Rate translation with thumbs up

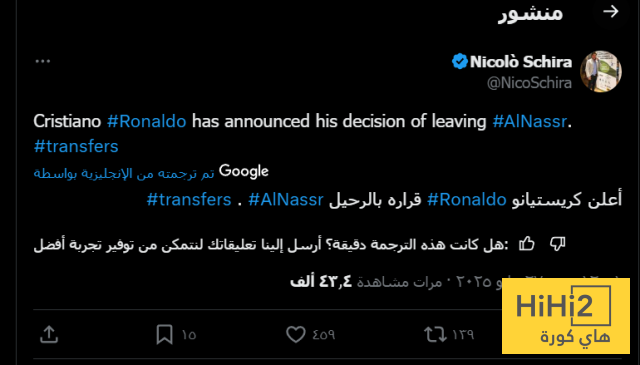[527, 244]
